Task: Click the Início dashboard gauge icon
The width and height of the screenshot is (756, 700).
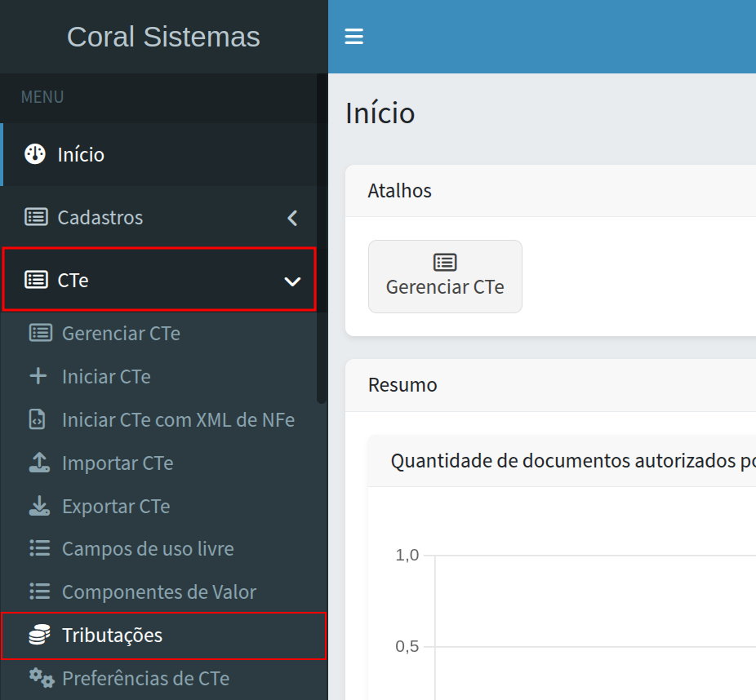Action: (x=35, y=154)
